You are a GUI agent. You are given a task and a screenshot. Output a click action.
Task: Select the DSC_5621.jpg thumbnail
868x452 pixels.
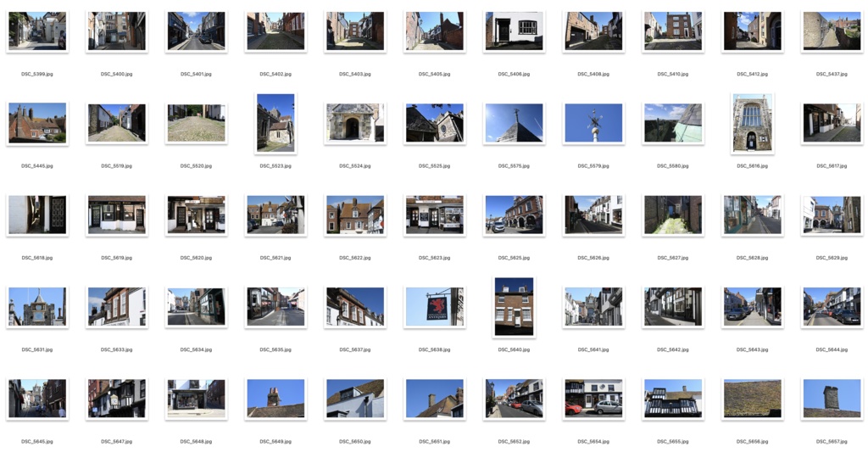pos(275,215)
